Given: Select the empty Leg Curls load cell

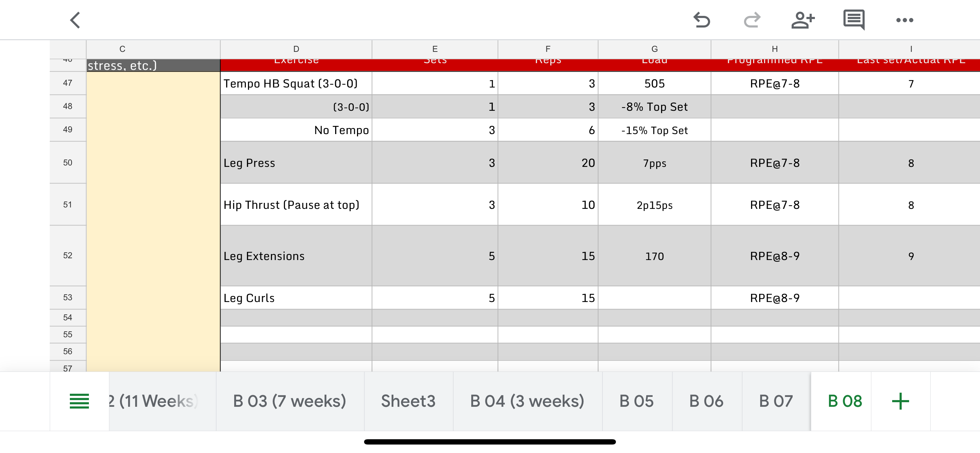Looking at the screenshot, I should point(654,298).
